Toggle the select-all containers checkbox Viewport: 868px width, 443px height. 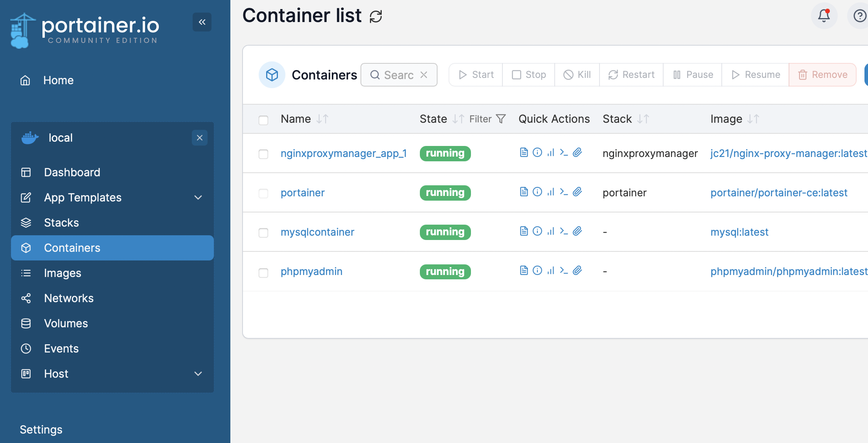(x=263, y=120)
